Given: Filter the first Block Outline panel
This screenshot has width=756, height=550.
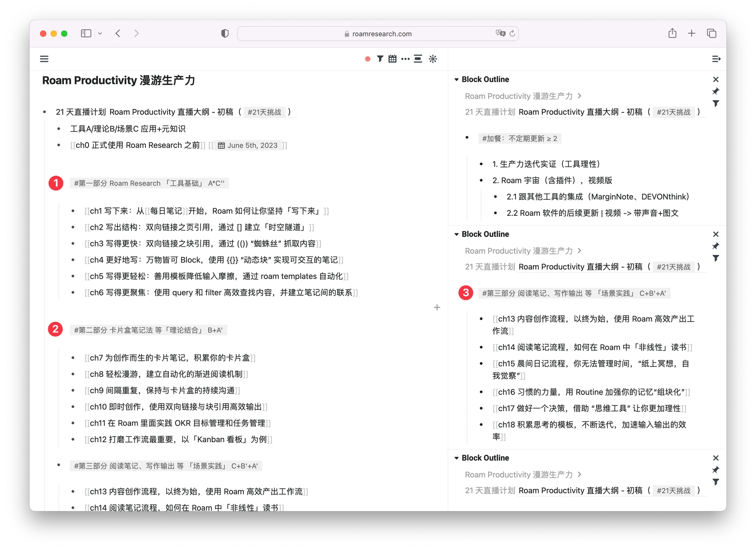Looking at the screenshot, I should [716, 103].
